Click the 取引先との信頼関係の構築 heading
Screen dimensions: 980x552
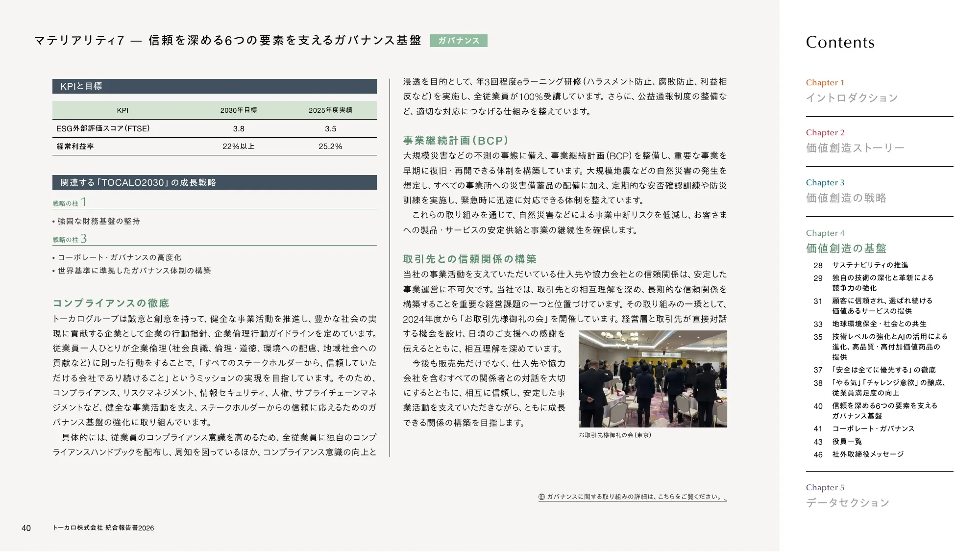470,259
